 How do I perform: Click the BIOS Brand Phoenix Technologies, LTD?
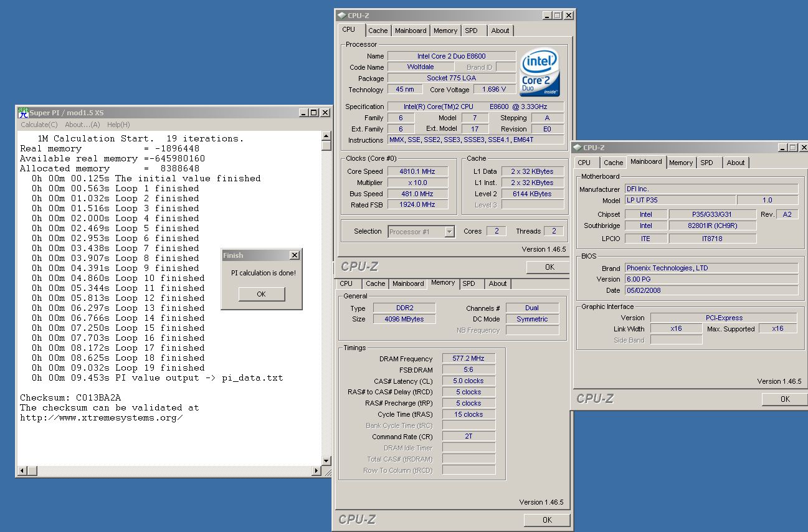coord(711,268)
